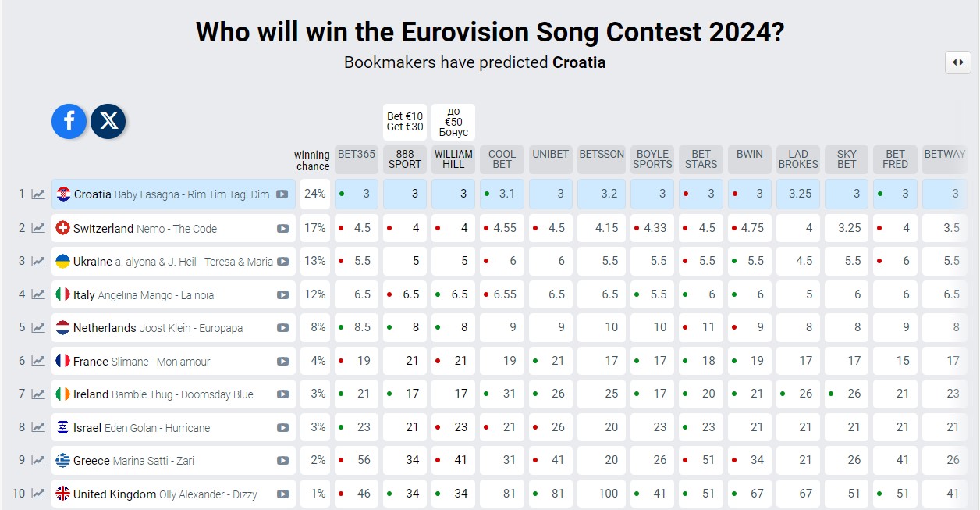Share the page on Facebook
980x510 pixels.
pos(69,120)
